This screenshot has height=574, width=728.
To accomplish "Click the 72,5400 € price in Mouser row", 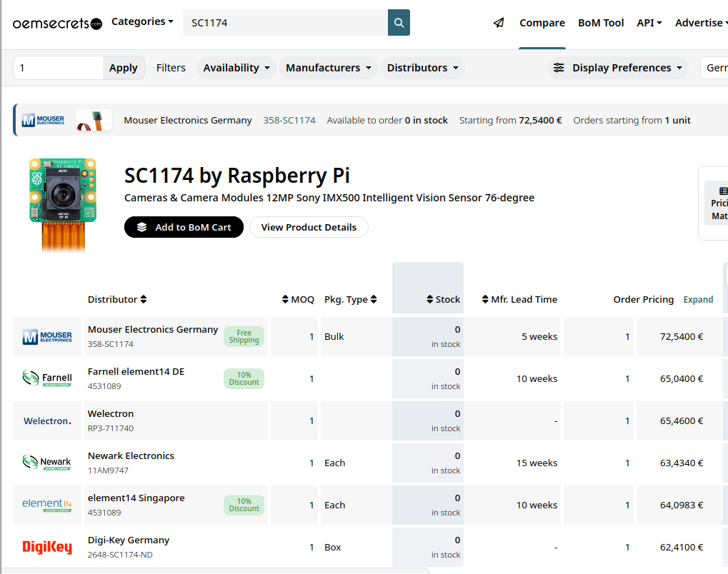I will (x=681, y=336).
